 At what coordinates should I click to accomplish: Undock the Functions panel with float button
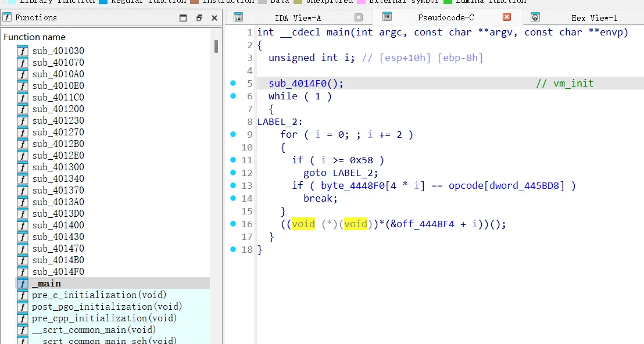click(x=199, y=18)
